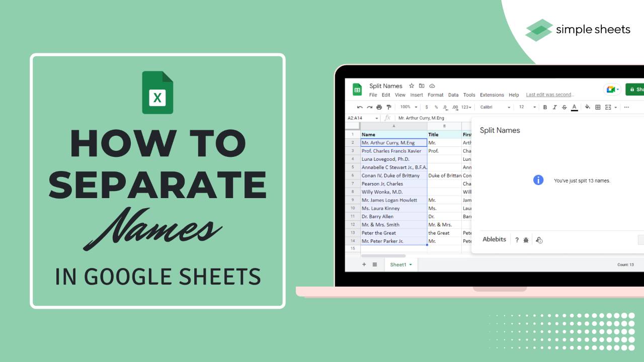The image size is (644, 362).
Task: Toggle italic formatting
Action: point(555,107)
